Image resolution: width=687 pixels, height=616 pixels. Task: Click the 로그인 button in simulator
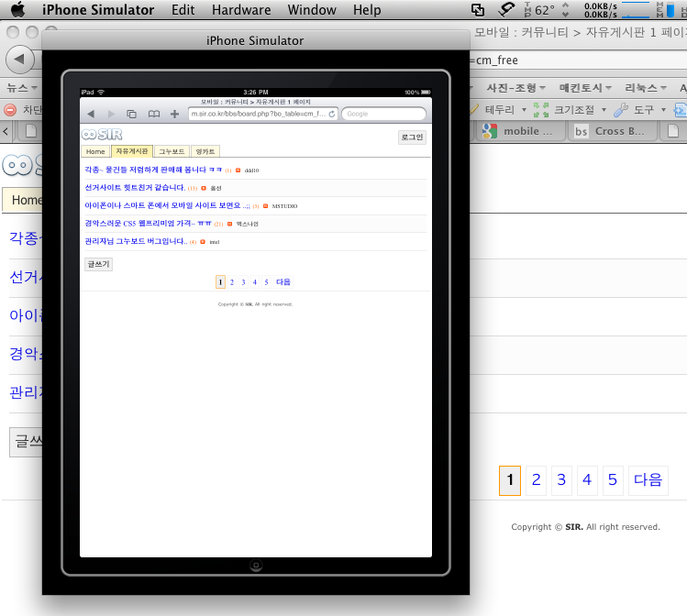click(413, 137)
